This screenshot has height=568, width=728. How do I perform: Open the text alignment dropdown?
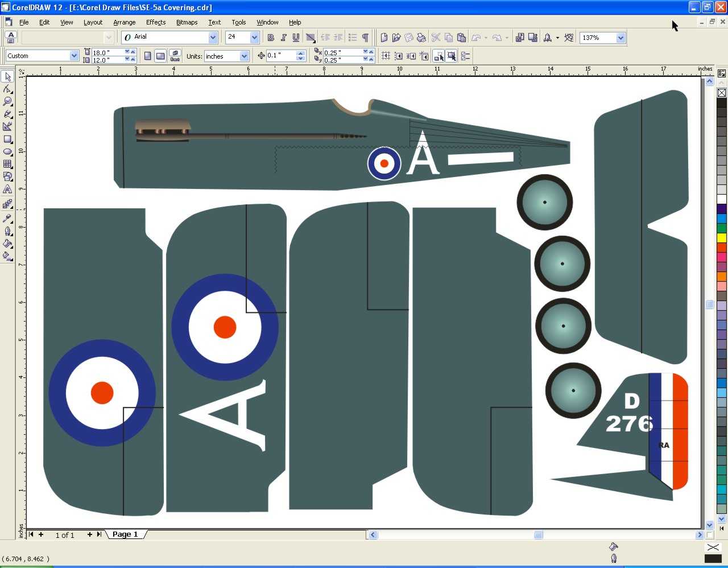(x=311, y=38)
